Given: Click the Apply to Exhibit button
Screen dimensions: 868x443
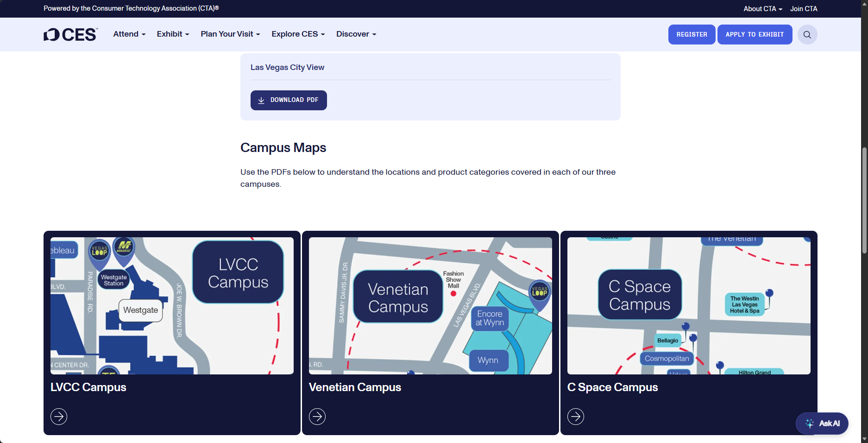Looking at the screenshot, I should click(x=755, y=35).
